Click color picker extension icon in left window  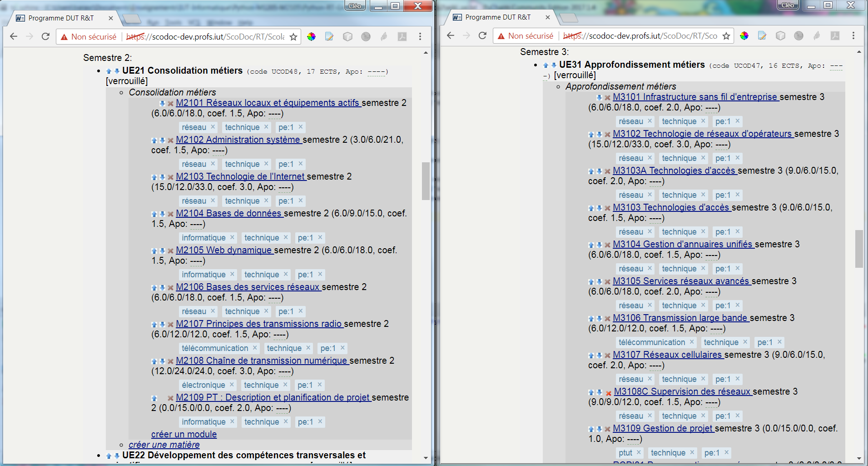coord(311,37)
